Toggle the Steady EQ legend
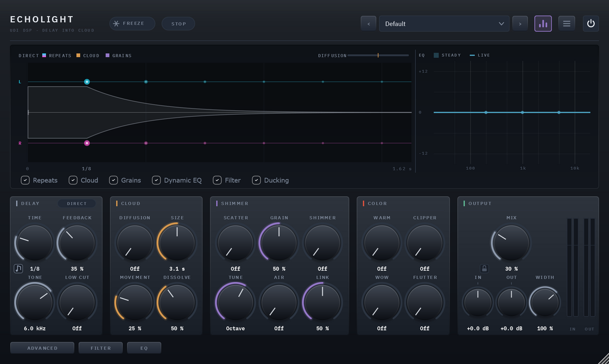This screenshot has height=364, width=609. (447, 55)
